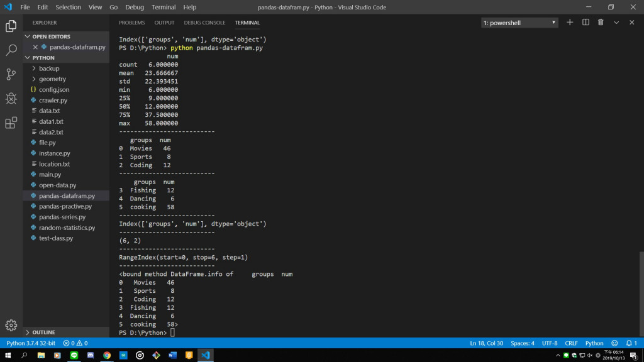The height and width of the screenshot is (362, 644).
Task: Open the File menu
Action: pos(25,7)
